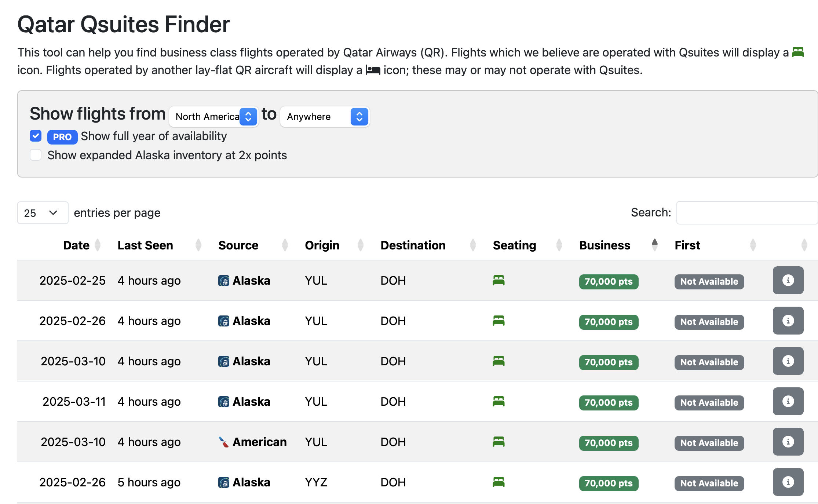Viewport: 818px width, 504px height.
Task: Click YUL origin in American row
Action: 316,442
